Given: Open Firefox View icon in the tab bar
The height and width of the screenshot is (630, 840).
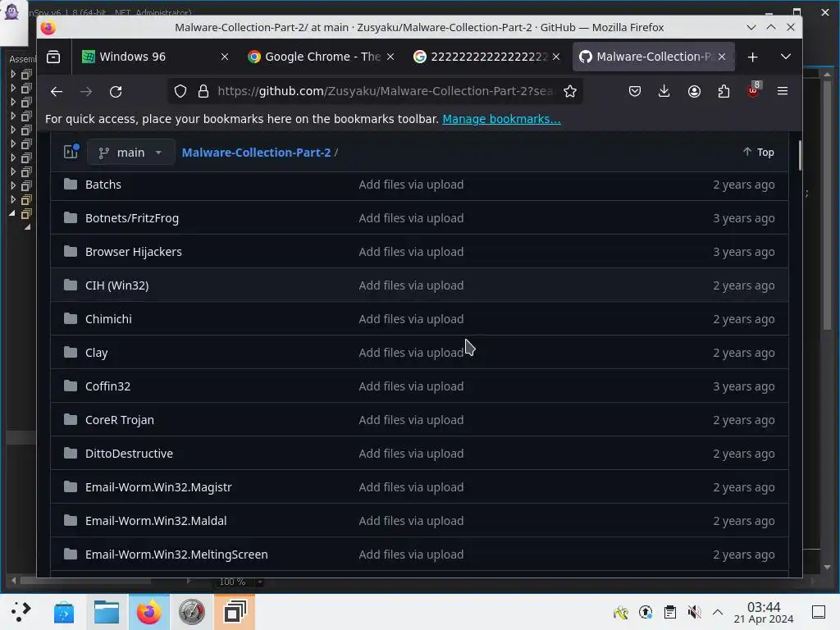Looking at the screenshot, I should [53, 57].
